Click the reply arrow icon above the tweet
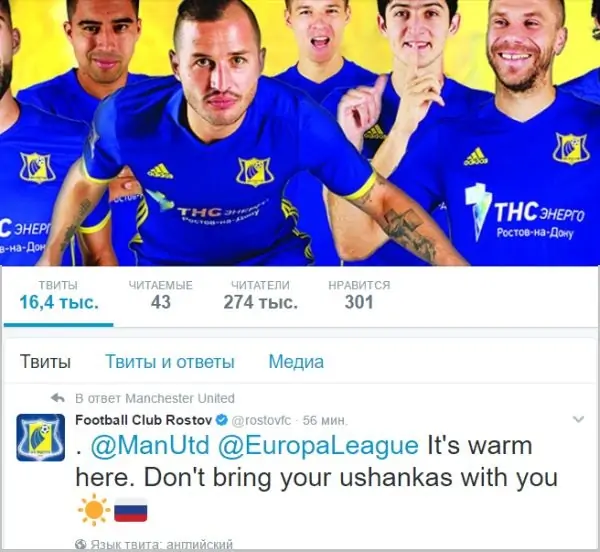This screenshot has width=600, height=552. point(58,398)
